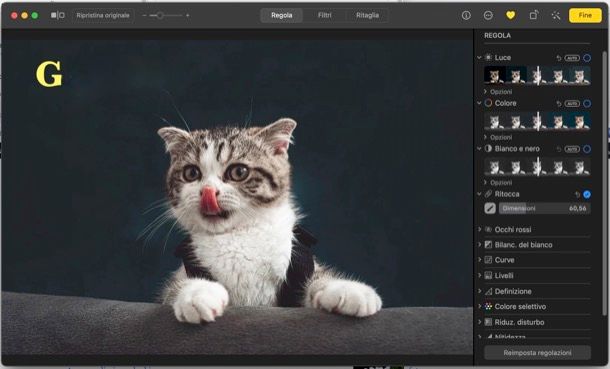
Task: Expand the Definizione section chevron
Action: (x=479, y=291)
